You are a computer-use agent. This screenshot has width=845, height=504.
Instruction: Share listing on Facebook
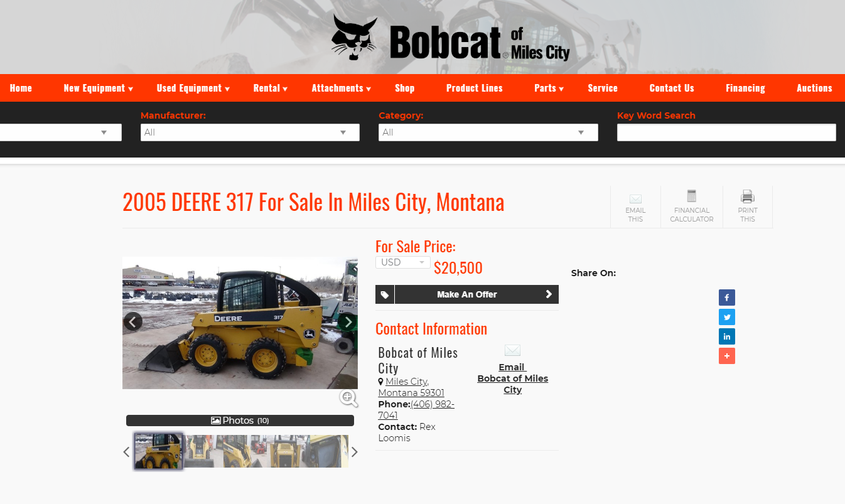(727, 298)
